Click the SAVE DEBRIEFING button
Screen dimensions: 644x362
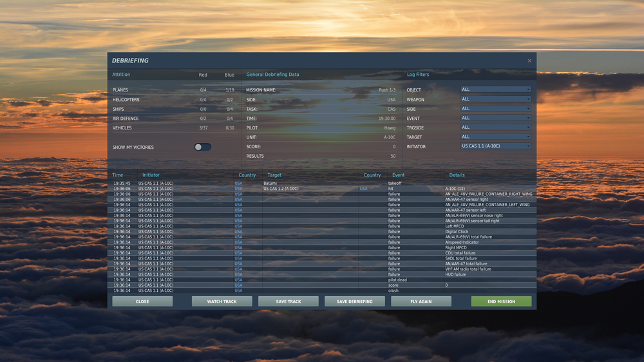click(x=355, y=301)
